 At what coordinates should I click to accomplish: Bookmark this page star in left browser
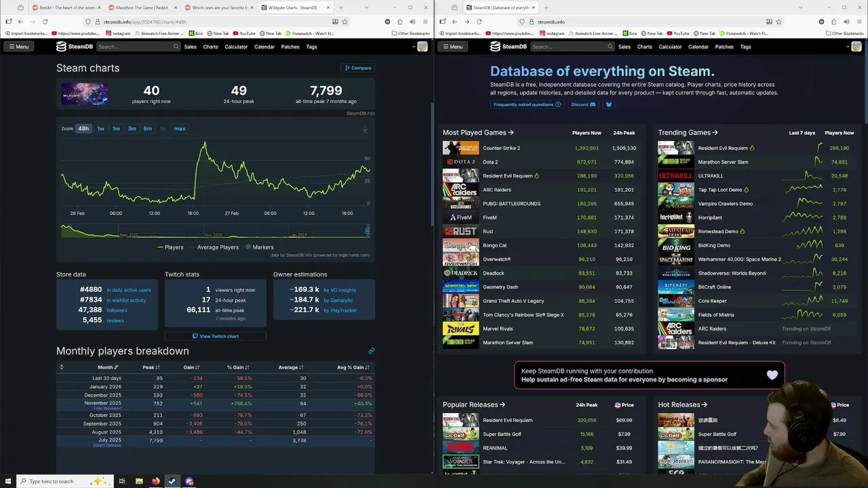[x=344, y=22]
